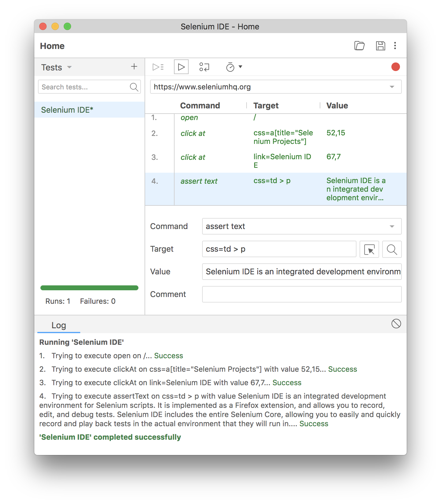Click target cell 'link=Selenium IDE'
This screenshot has width=441, height=504.
pos(282,161)
